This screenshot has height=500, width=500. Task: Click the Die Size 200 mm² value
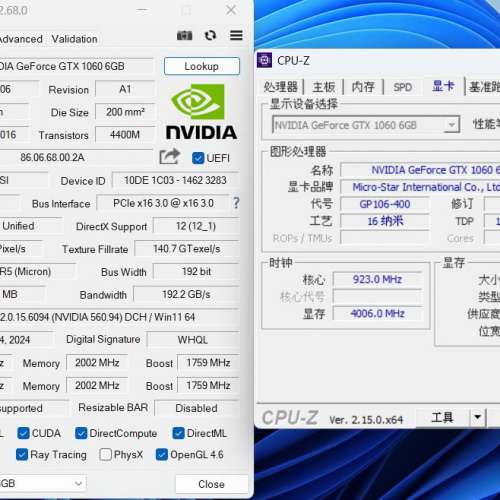point(125,112)
